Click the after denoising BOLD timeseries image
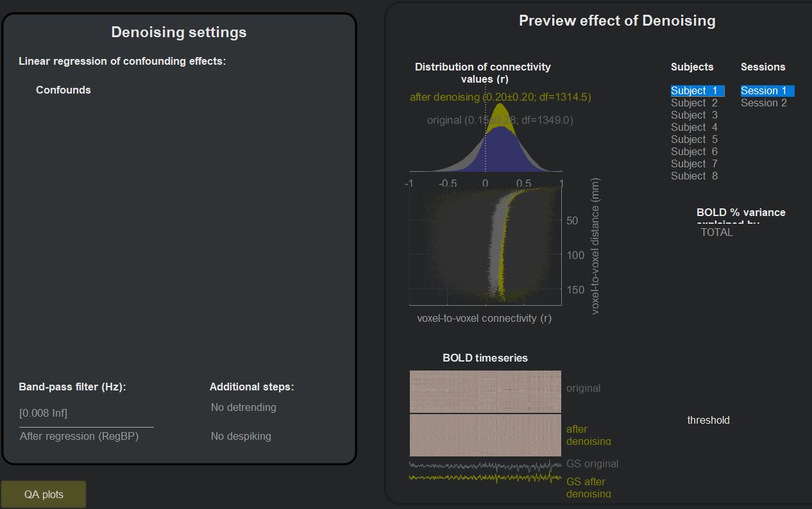812x509 pixels. [486, 435]
